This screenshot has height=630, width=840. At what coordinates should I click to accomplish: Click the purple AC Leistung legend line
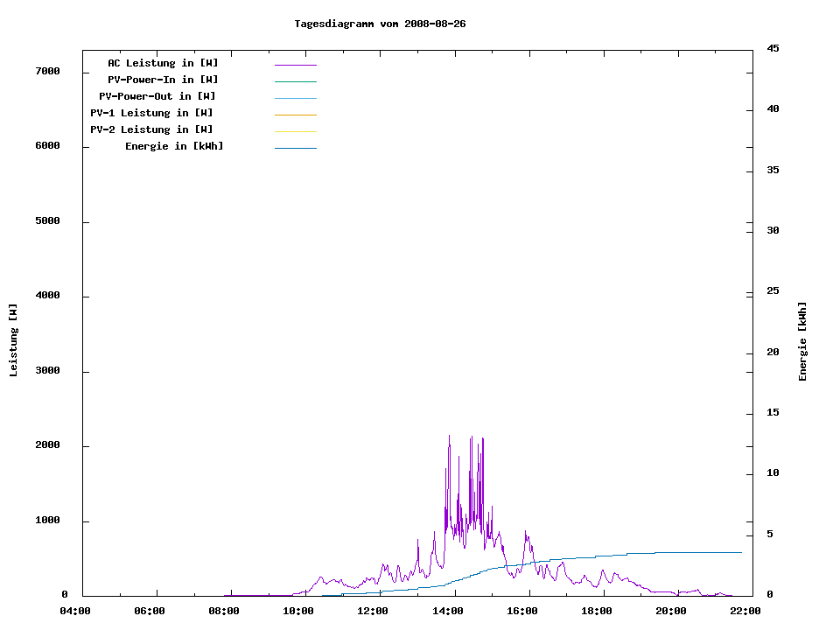(x=295, y=65)
